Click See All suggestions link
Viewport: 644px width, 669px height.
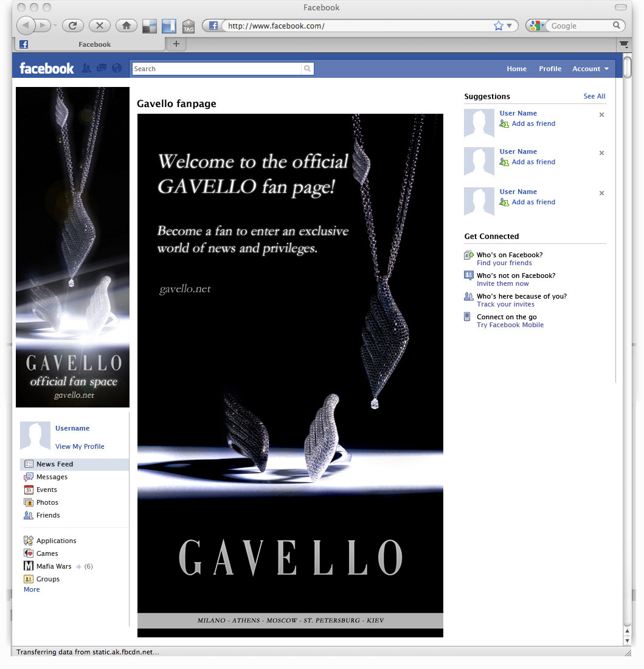pyautogui.click(x=594, y=96)
